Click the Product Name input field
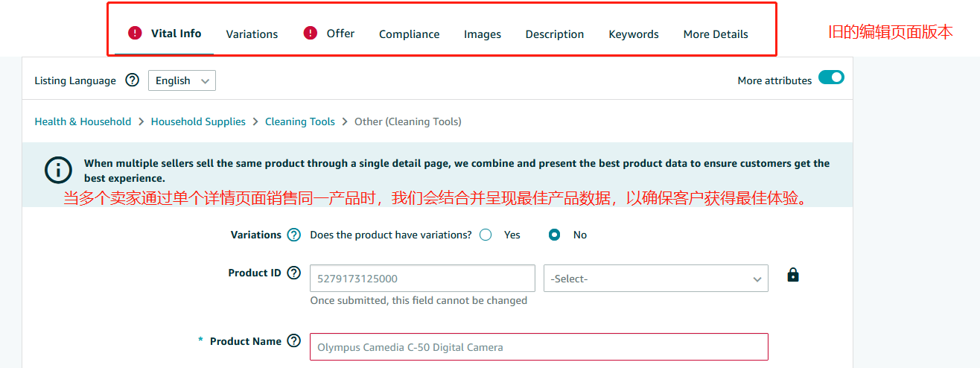 [539, 347]
